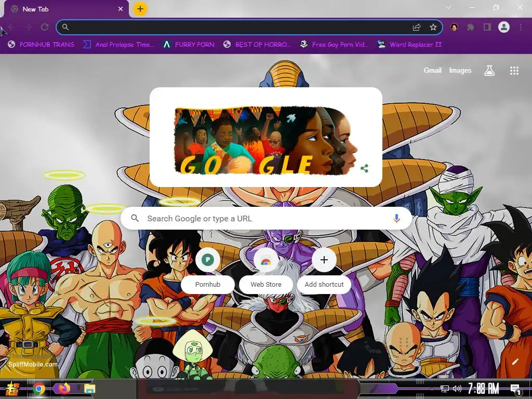The image size is (532, 399).
Task: Expand the tab search chevron
Action: pyautogui.click(x=448, y=7)
